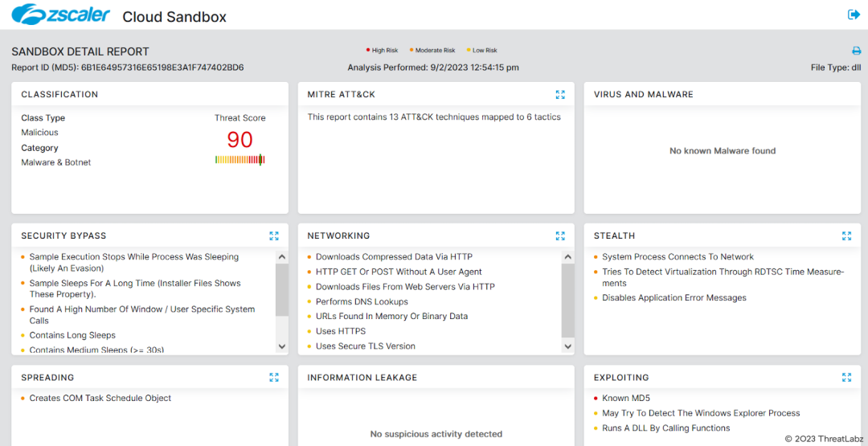868x446 pixels.
Task: Click the Security Bypass scrollbar thumb
Action: [281, 289]
